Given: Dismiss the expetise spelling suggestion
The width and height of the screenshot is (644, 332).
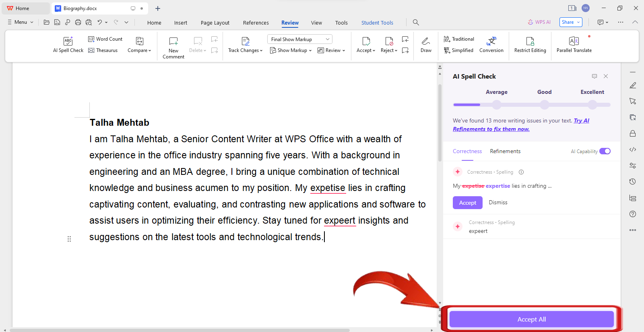Looking at the screenshot, I should click(x=498, y=202).
